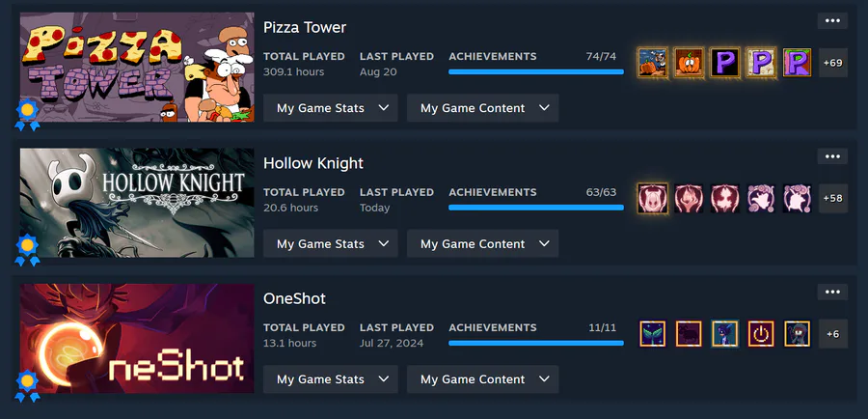Open Hollow Knight's three-dot options menu

coord(832,156)
